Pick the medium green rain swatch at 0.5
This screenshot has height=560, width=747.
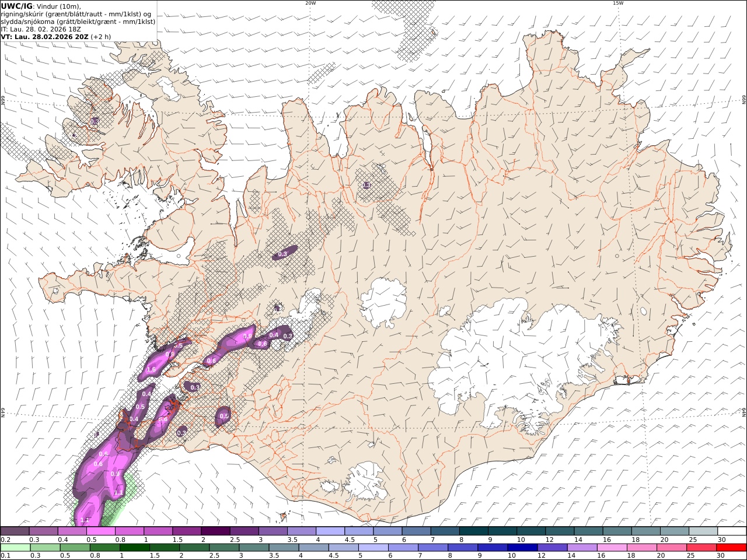75,547
